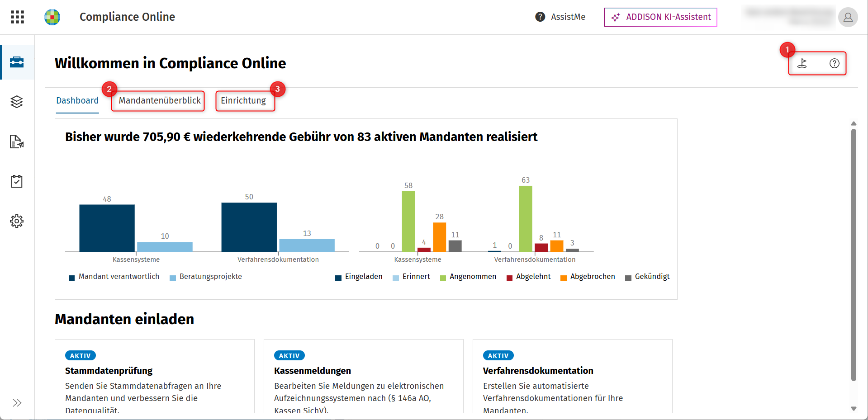This screenshot has width=868, height=420.
Task: Click the scrollbar down arrow
Action: pos(854,409)
